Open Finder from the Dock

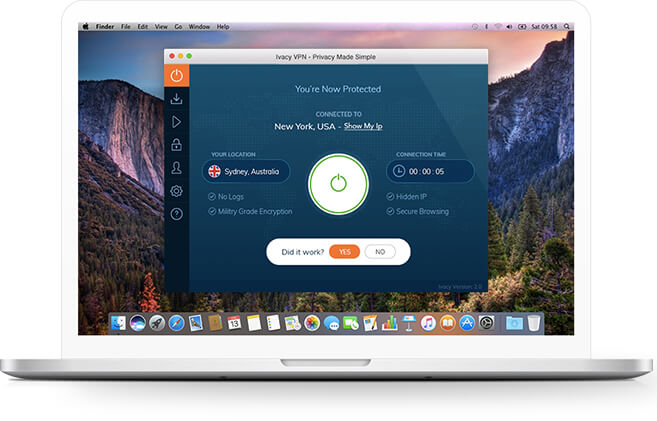(118, 323)
